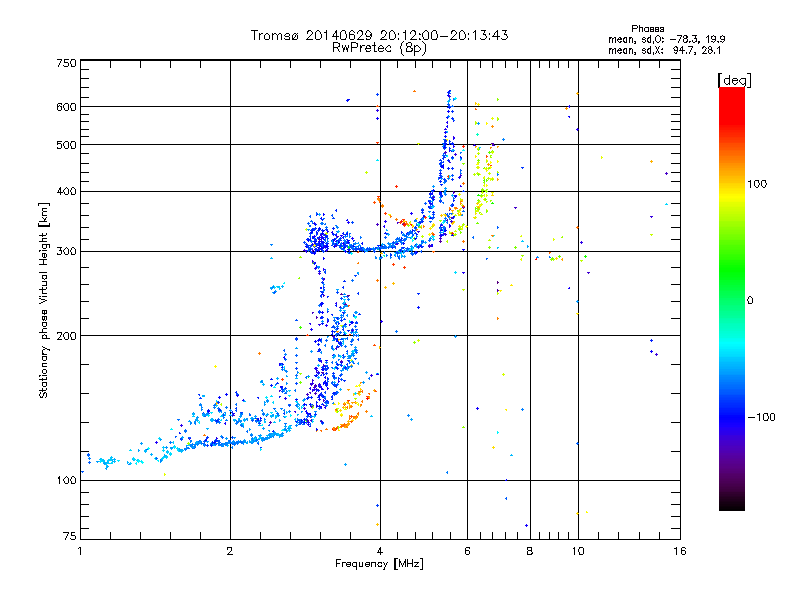Click the colorbar label '0'
This screenshot has height=600, width=800.
point(750,301)
